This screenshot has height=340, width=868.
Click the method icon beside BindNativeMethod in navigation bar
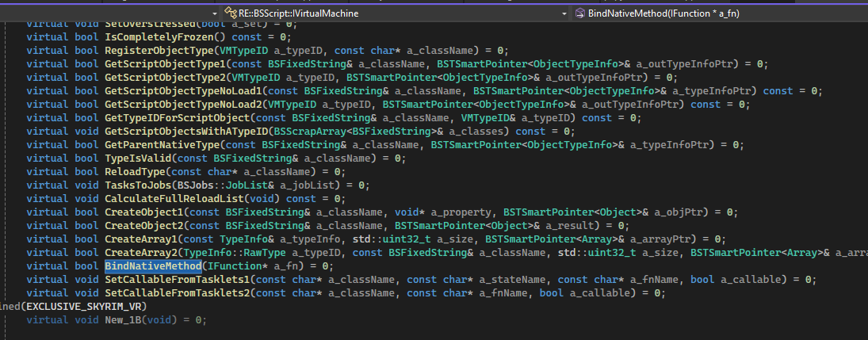tap(579, 13)
